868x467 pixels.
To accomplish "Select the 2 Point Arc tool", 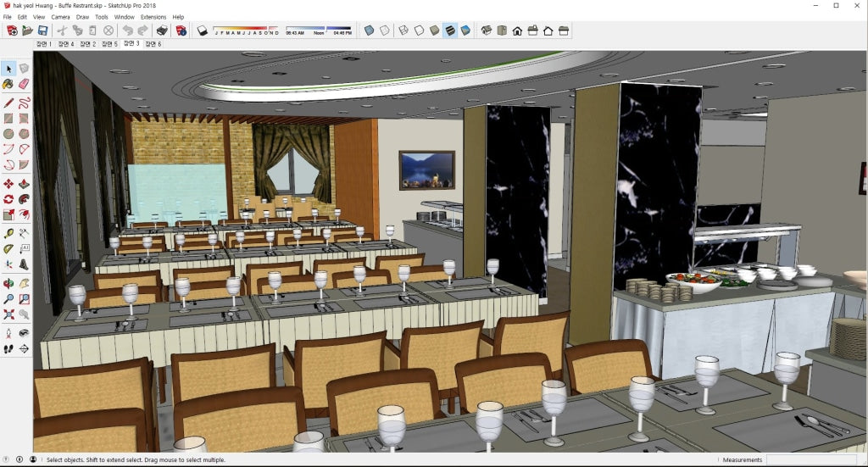I will pos(24,149).
